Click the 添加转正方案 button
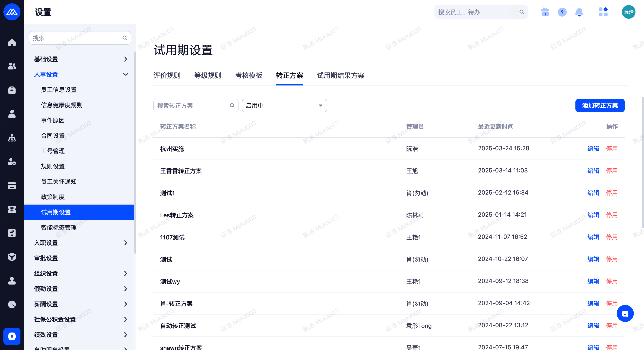Image resolution: width=644 pixels, height=350 pixels. (600, 106)
